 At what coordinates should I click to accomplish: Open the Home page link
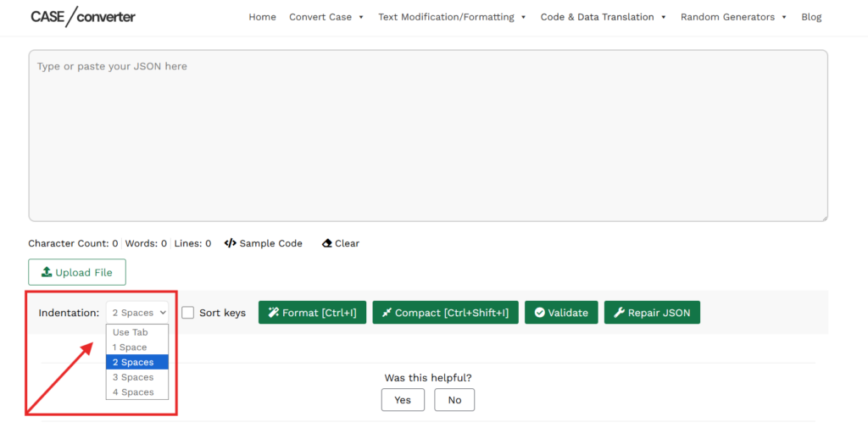click(x=263, y=17)
